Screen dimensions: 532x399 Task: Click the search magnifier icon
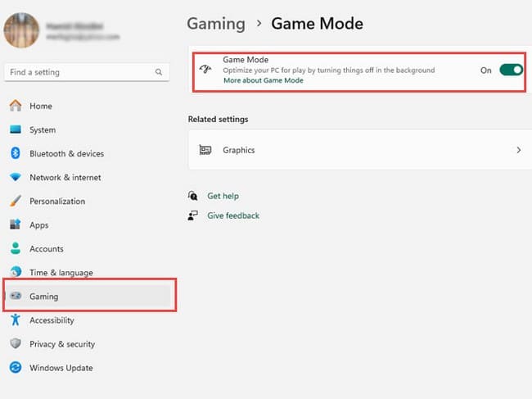(x=159, y=72)
